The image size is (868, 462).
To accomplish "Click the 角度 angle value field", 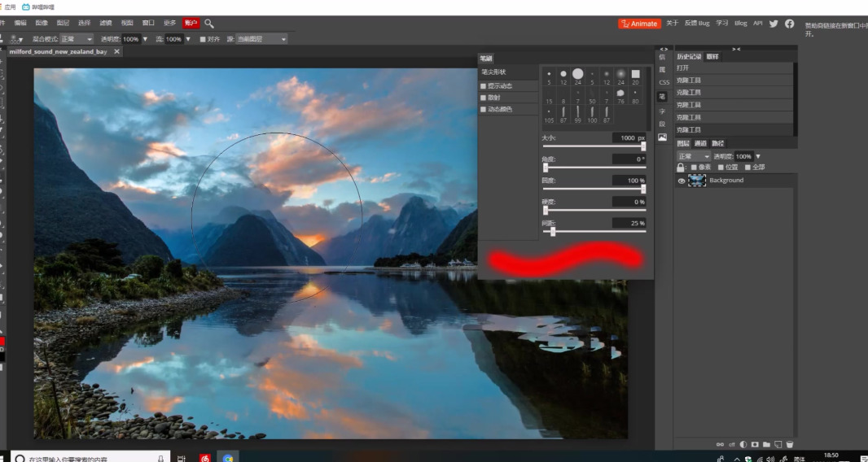I will coord(629,159).
